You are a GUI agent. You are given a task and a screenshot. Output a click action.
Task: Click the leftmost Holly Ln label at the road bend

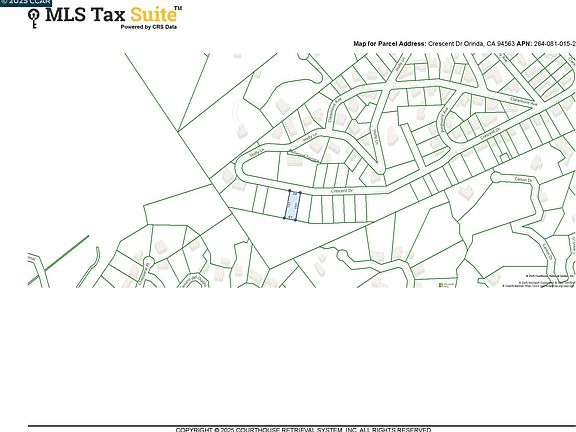coord(257,153)
